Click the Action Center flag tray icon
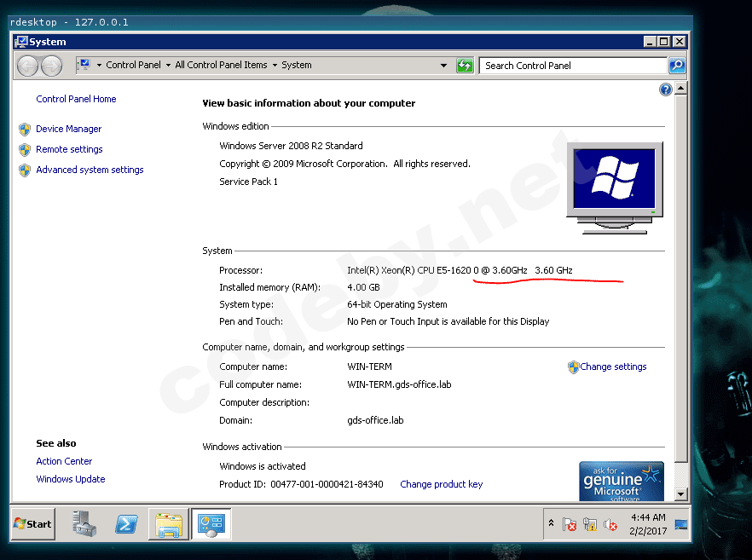Viewport: 752px width, 560px height. tap(570, 524)
